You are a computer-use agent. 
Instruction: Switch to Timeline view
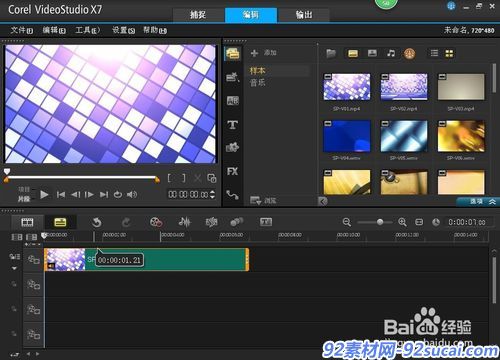(x=60, y=222)
